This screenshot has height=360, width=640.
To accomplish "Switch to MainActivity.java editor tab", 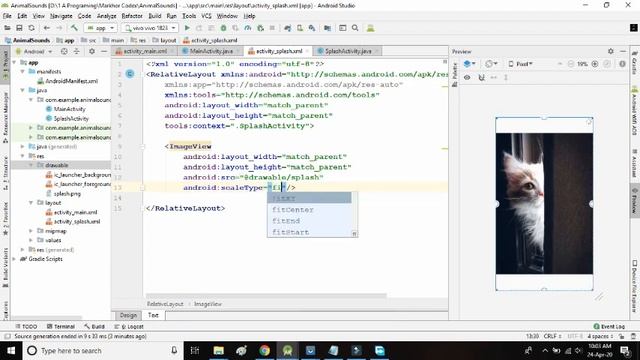I will pyautogui.click(x=211, y=51).
